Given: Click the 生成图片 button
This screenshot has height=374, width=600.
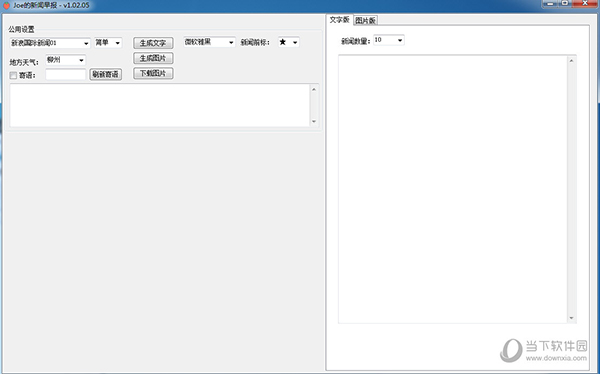Looking at the screenshot, I should 153,58.
